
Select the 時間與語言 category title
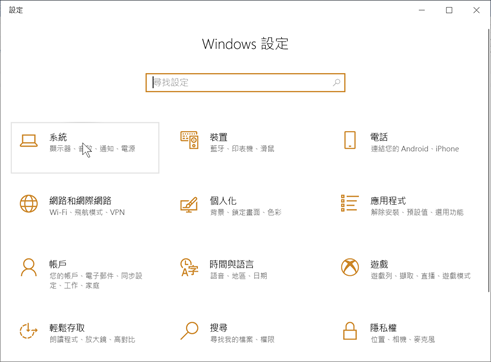click(232, 264)
